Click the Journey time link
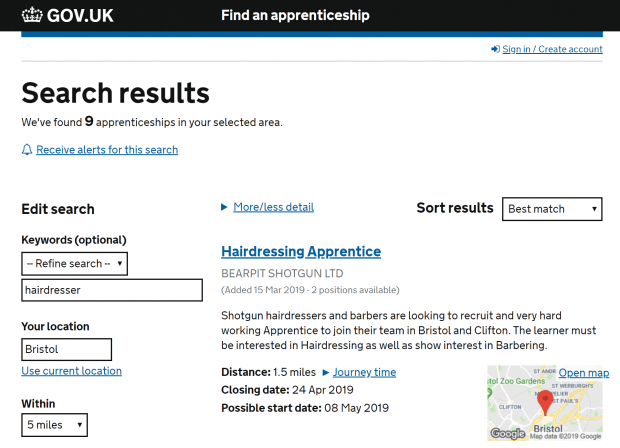Viewport: 620px width, 448px height. coord(364,372)
